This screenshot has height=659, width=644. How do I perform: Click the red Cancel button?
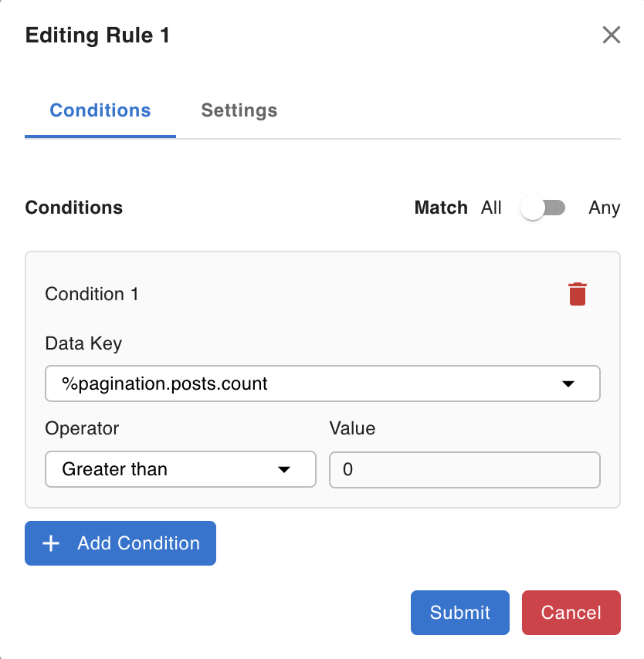pyautogui.click(x=571, y=613)
